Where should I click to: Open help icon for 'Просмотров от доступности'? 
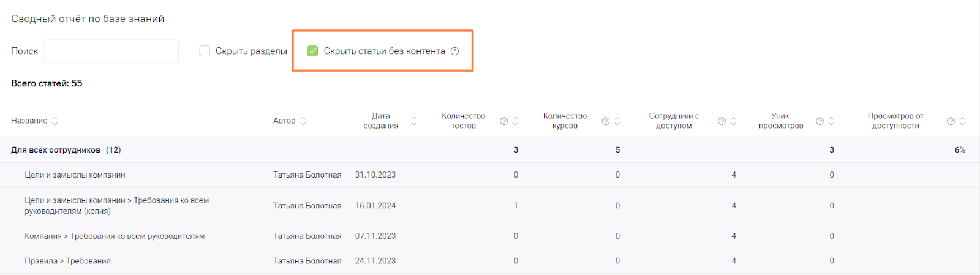[951, 121]
